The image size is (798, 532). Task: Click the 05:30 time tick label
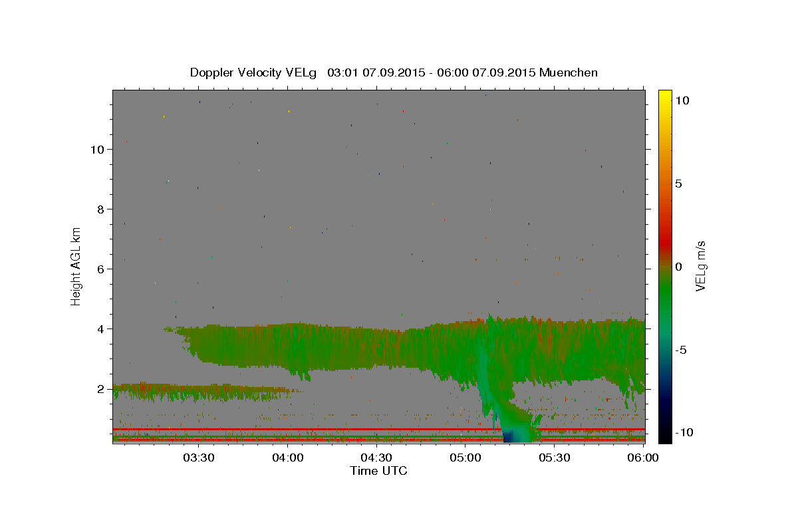[554, 458]
